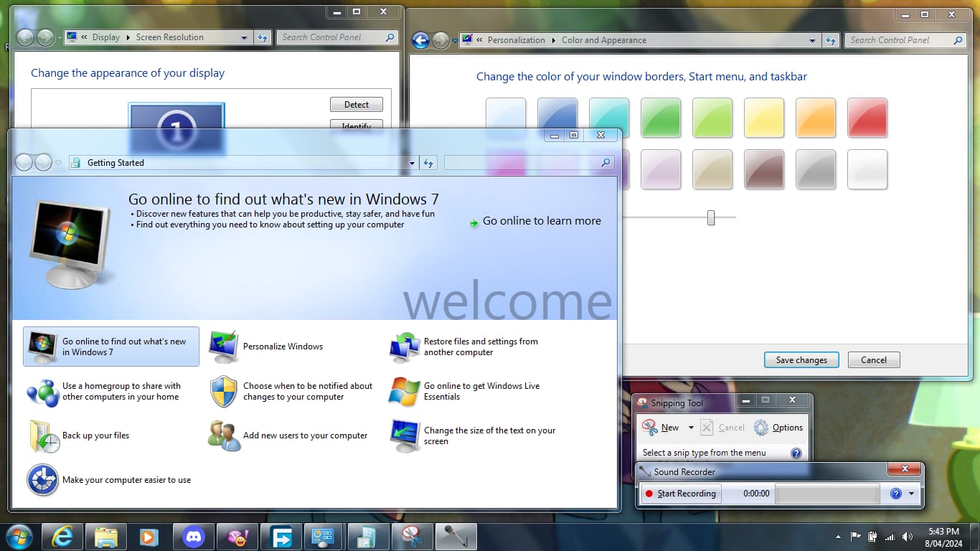Click the volume speaker icon in system tray
Image resolution: width=980 pixels, height=551 pixels.
pyautogui.click(x=908, y=537)
